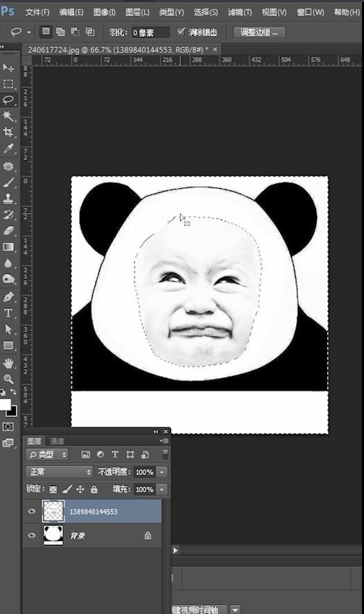Select the Rectangular Marquee tool
Viewport: 364px width, 614px height.
pos(8,84)
